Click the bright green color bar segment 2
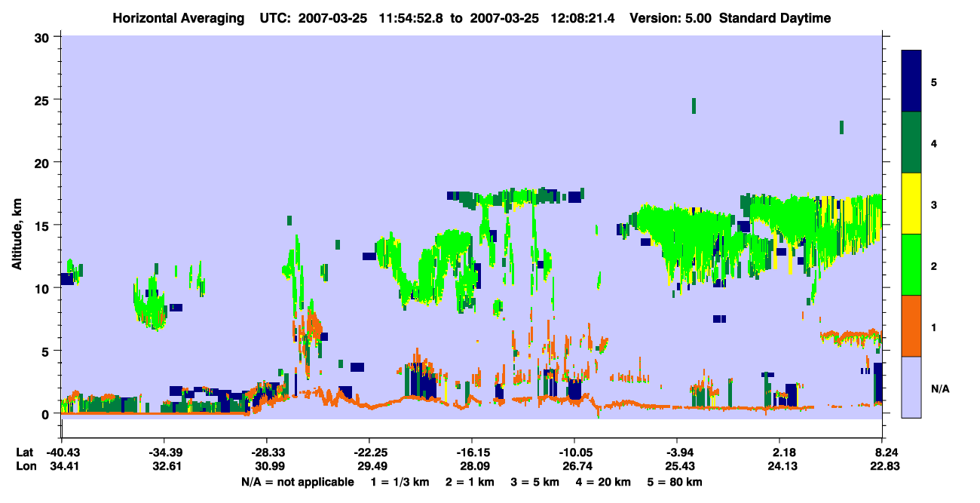Viewport: 980px width, 503px height. point(911,265)
